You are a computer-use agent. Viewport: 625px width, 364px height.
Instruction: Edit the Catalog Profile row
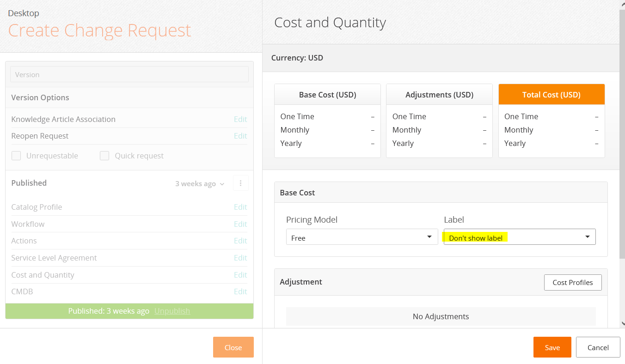pyautogui.click(x=240, y=207)
